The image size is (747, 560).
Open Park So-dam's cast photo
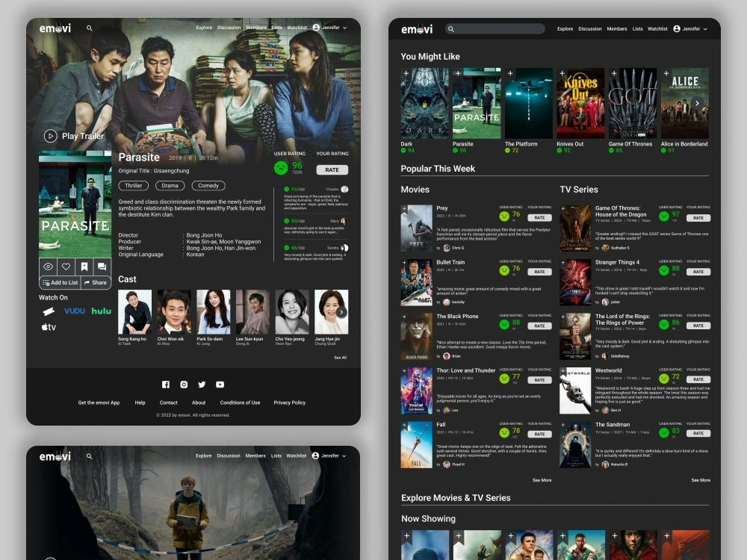click(214, 312)
